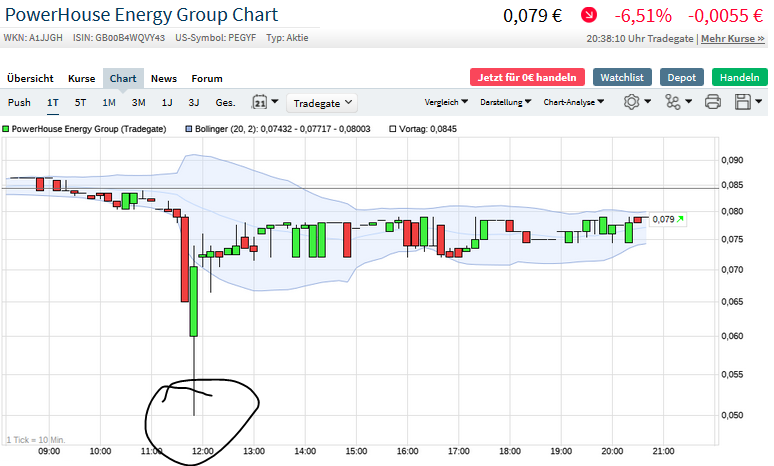Expand the Vergleich dropdown
This screenshot has width=774, height=466.
point(446,102)
